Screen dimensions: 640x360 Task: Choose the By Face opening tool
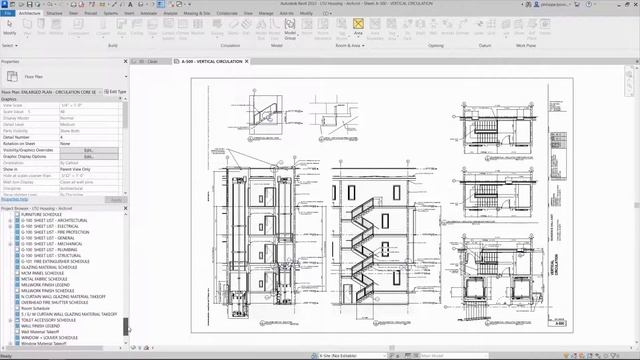coord(407,29)
